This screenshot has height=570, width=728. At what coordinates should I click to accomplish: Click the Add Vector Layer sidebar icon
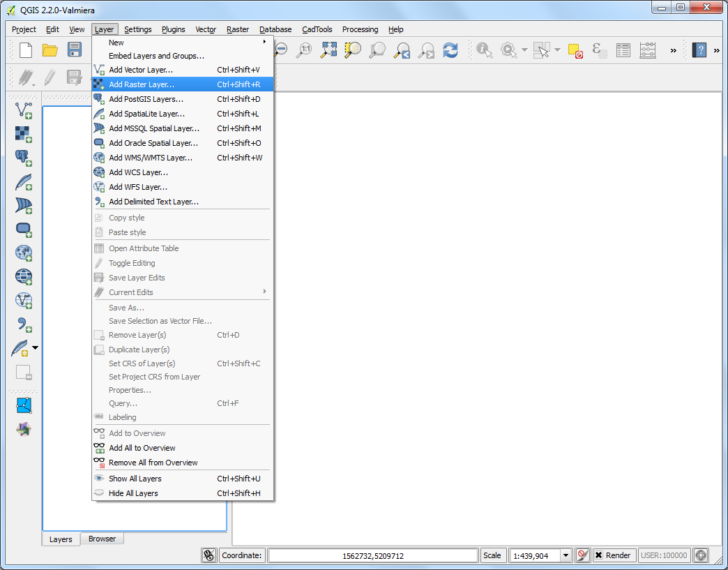click(23, 110)
